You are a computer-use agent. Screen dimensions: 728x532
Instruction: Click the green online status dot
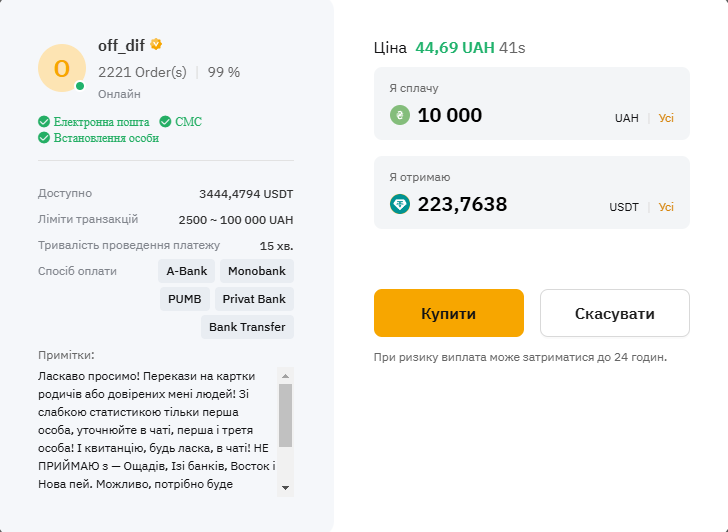(80, 86)
